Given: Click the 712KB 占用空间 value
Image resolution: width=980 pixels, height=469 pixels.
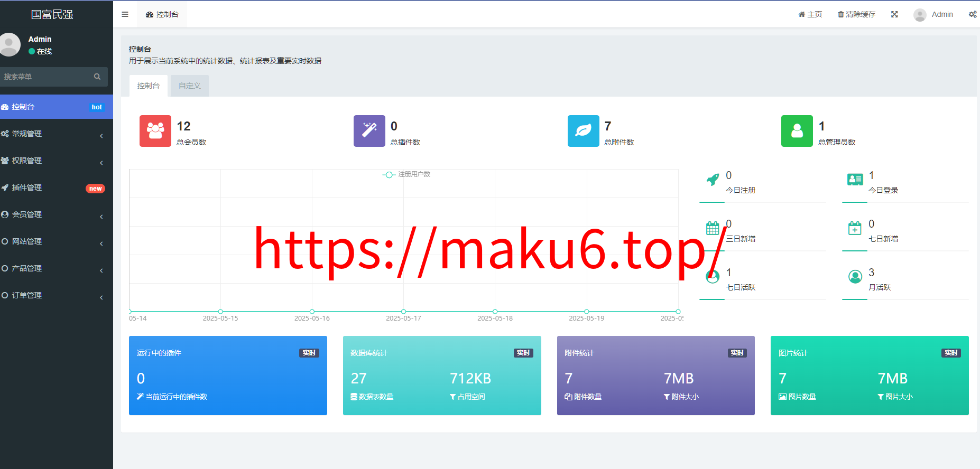Looking at the screenshot, I should coord(470,378).
